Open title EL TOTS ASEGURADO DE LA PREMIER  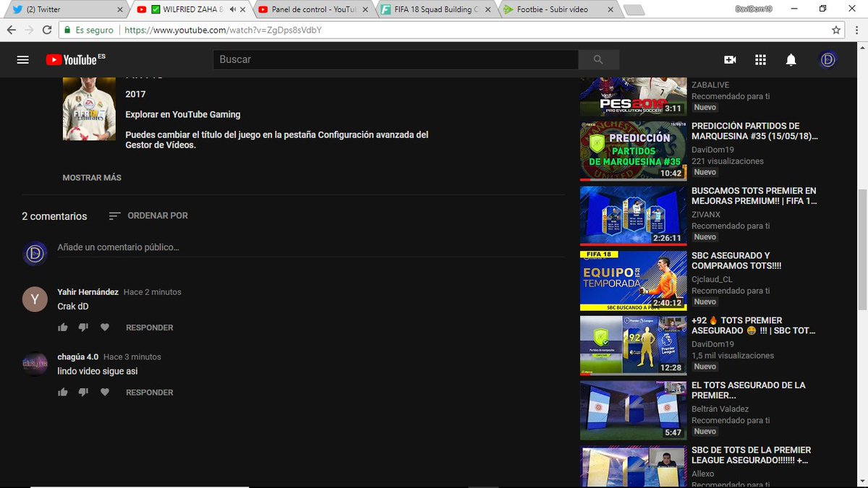coord(749,390)
